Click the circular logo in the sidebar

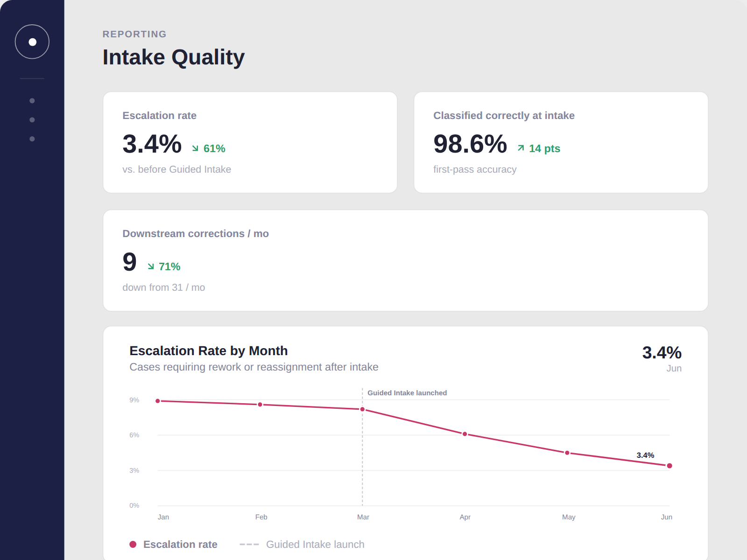pos(32,42)
